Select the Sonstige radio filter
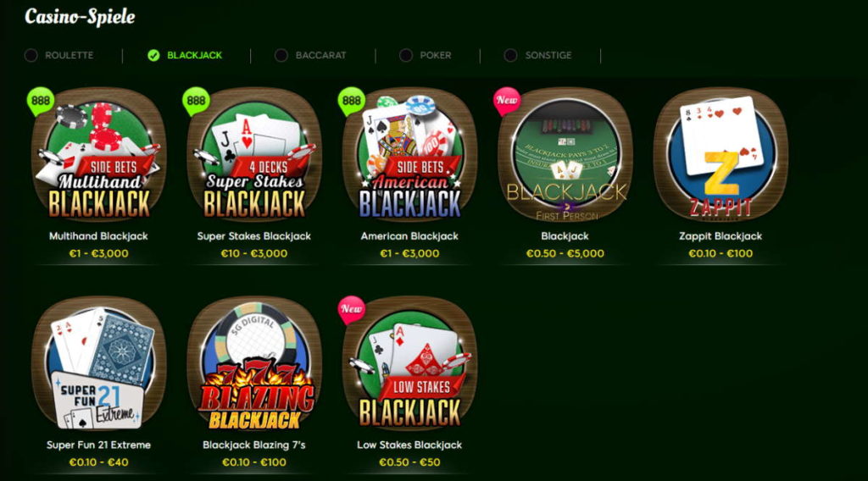 510,55
